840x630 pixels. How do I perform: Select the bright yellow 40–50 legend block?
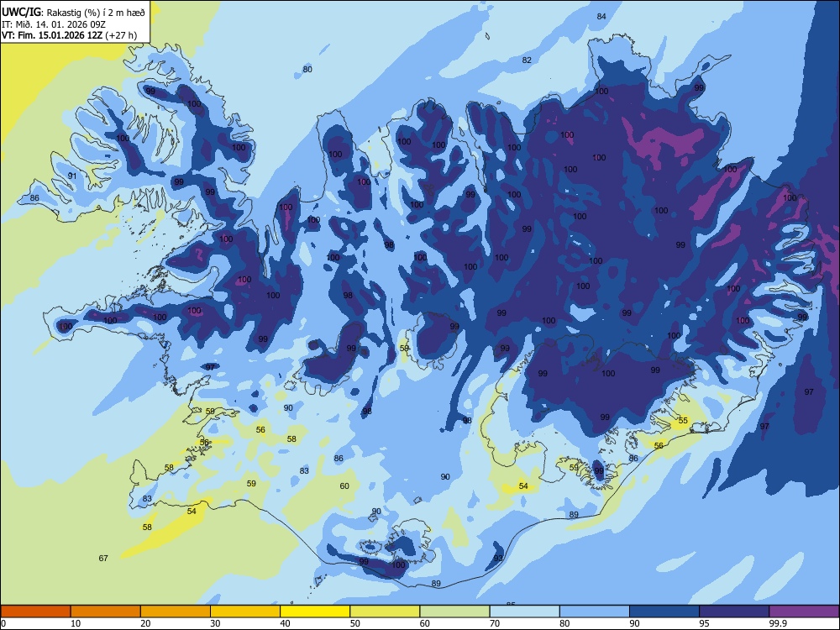(315, 612)
